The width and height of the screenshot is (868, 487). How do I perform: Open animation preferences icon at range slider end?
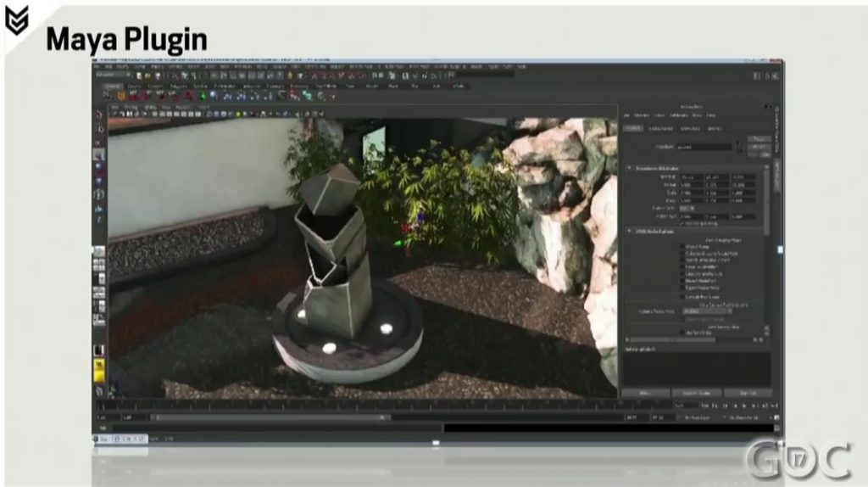776,417
